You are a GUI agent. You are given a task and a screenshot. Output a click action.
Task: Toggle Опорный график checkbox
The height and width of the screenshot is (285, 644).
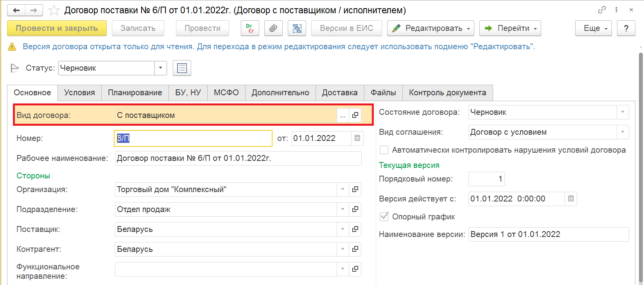[x=384, y=216]
